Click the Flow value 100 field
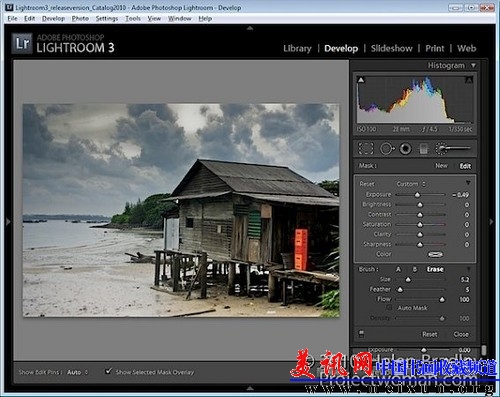Viewport: 500px width, 397px height. [464, 299]
